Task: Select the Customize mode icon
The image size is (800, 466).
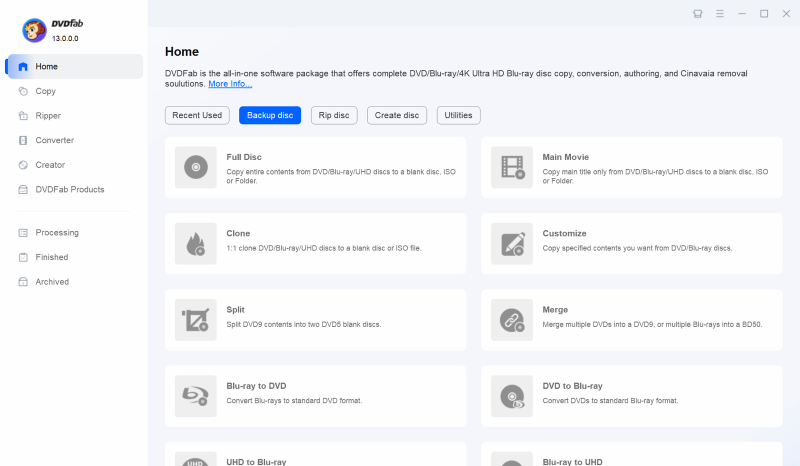Action: [x=511, y=243]
